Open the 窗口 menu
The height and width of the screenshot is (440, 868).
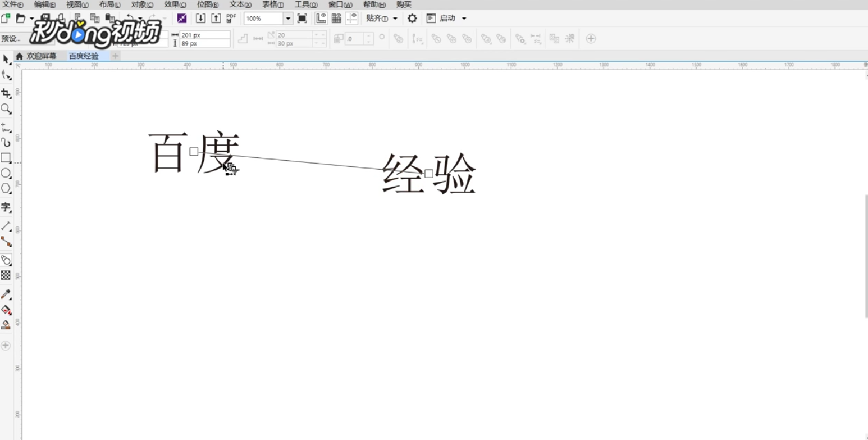pos(340,4)
